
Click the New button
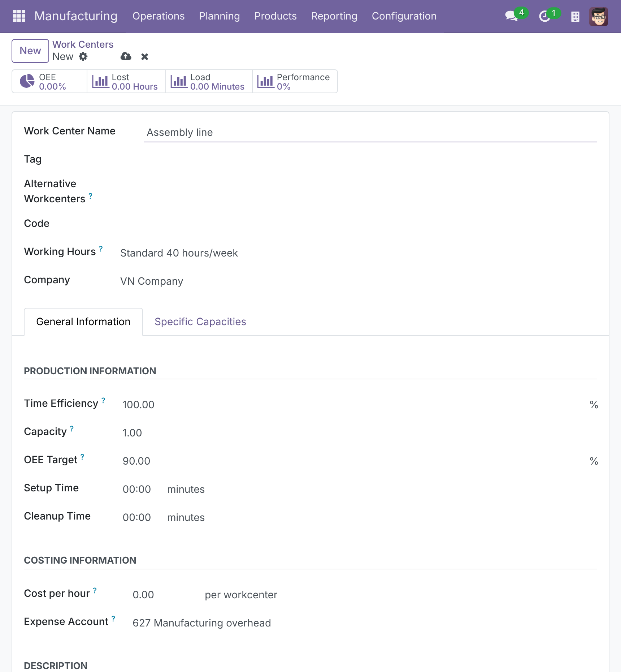pos(30,51)
